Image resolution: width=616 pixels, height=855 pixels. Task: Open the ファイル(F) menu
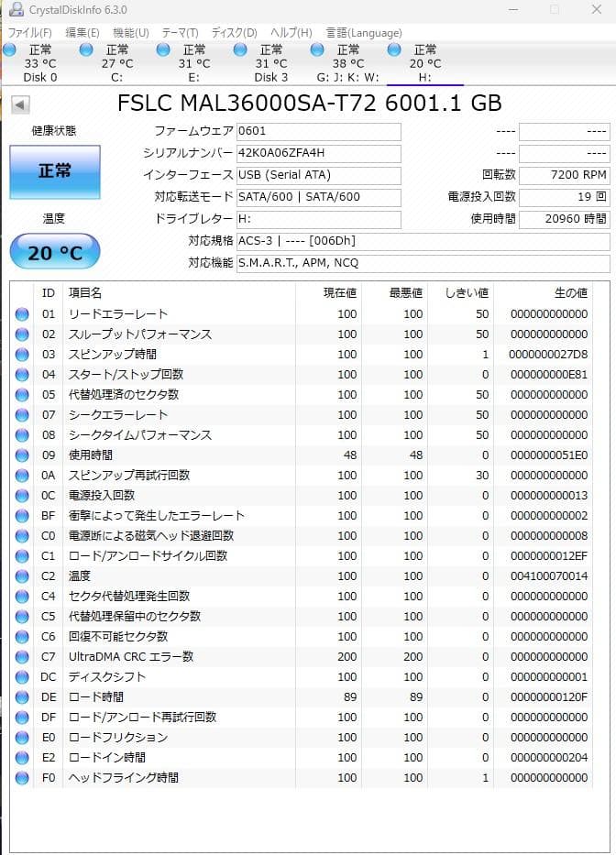coord(30,33)
